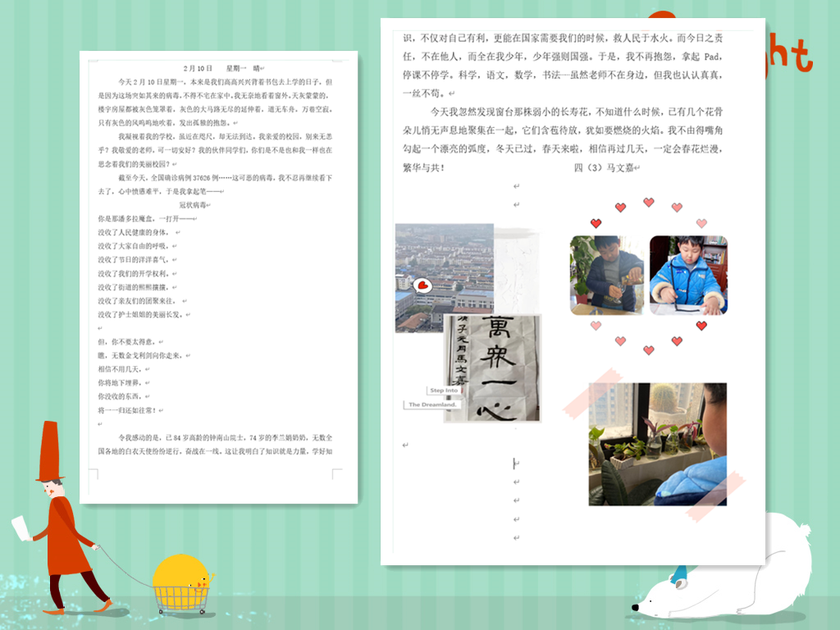Click the heart speech bubble on cityscape photo

422,285
